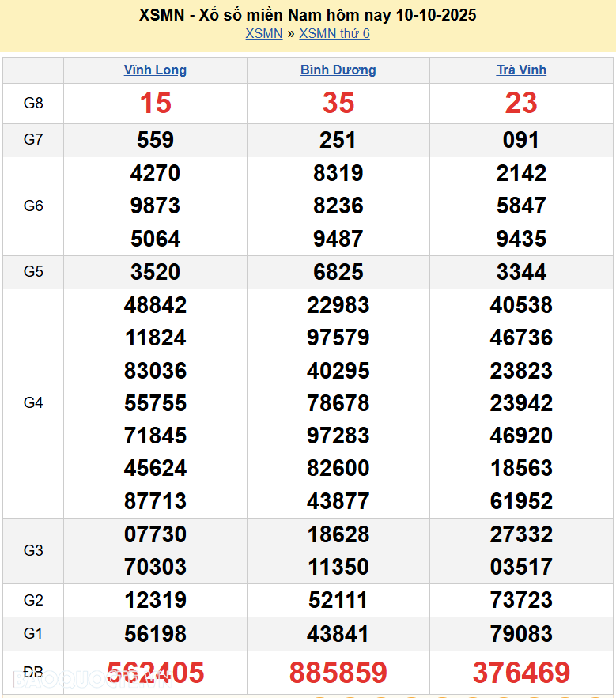The width and height of the screenshot is (616, 698).
Task: Click Bình Dương G8 result 35
Action: tap(338, 103)
